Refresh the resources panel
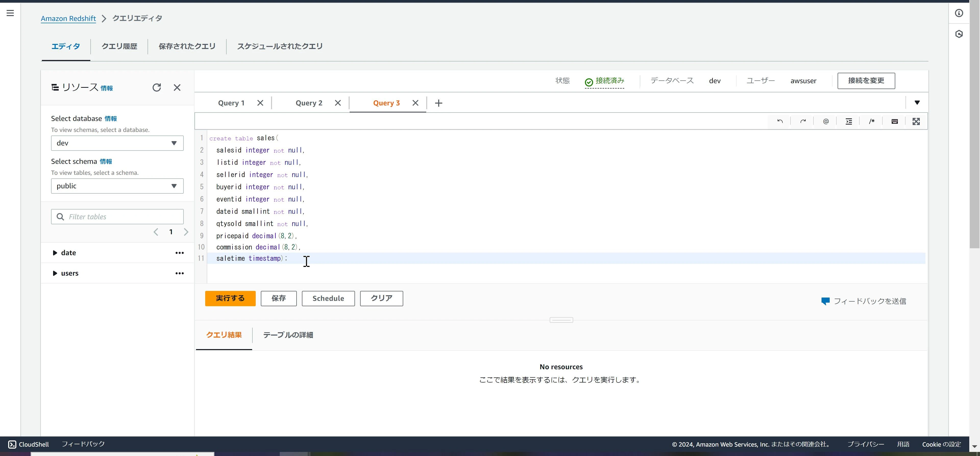Viewport: 980px width, 456px height. [157, 88]
